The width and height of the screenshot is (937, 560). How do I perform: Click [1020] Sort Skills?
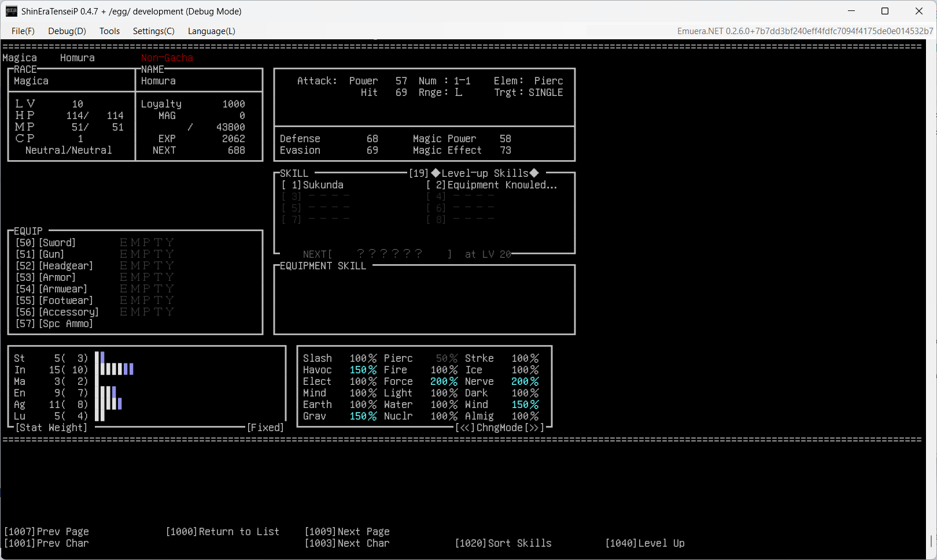[x=503, y=543]
